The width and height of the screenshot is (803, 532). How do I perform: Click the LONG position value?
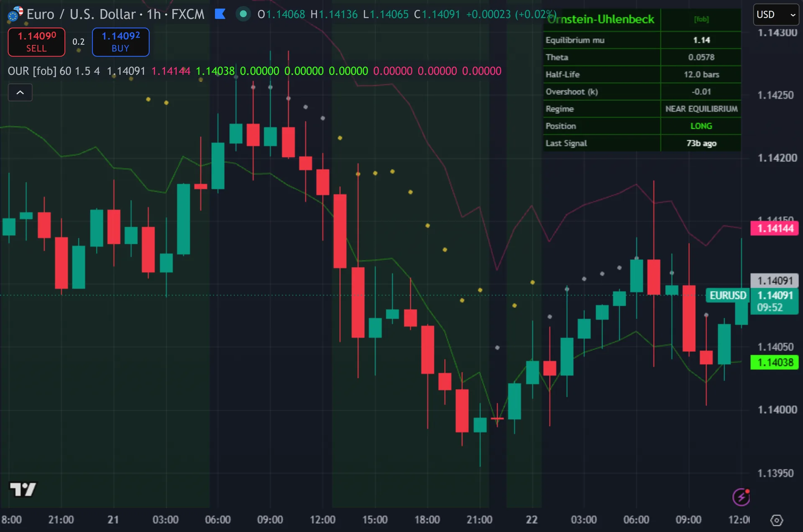point(701,126)
